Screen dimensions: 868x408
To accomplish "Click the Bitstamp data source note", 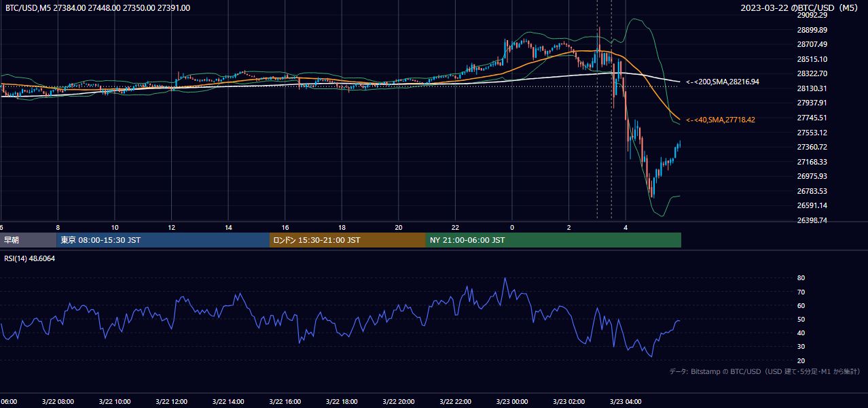I will 765,371.
